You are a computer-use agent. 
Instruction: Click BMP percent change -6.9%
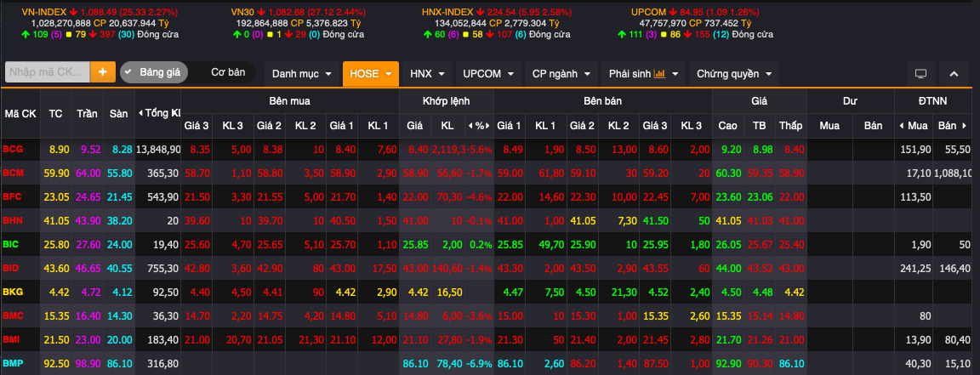(479, 363)
